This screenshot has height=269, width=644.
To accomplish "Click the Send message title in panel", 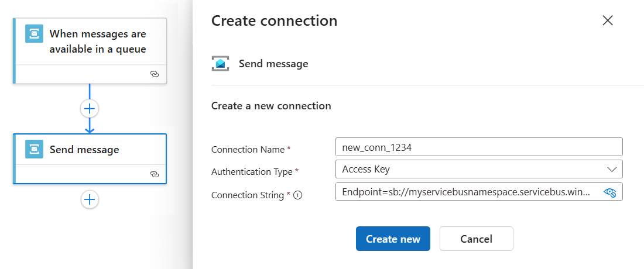I will pos(273,64).
